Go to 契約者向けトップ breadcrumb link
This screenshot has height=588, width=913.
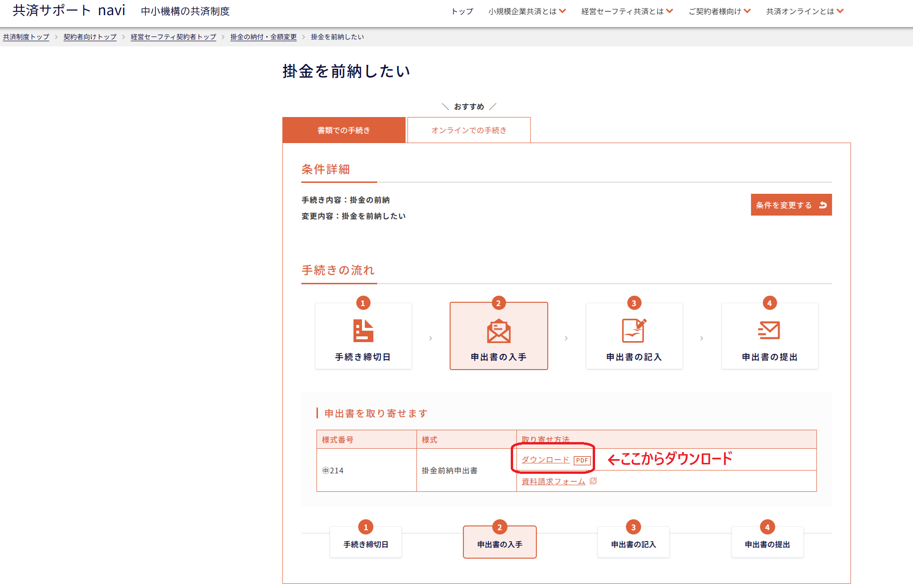click(x=90, y=37)
